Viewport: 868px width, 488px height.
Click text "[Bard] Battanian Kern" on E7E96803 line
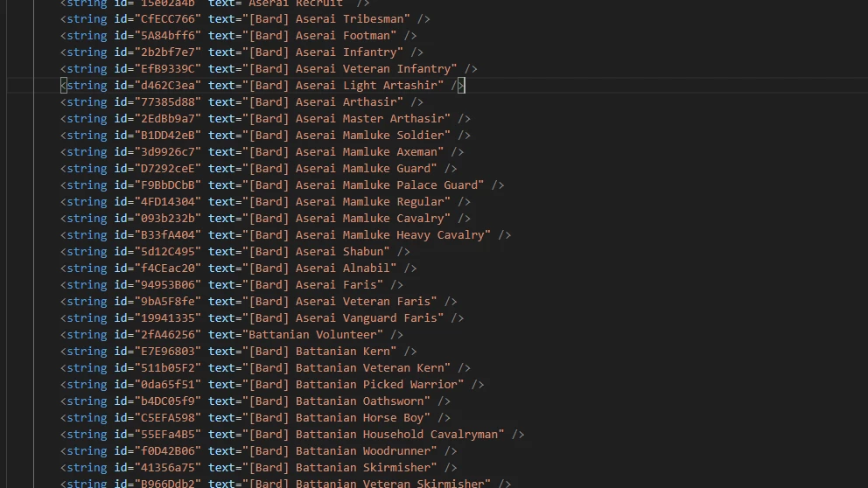coord(319,351)
